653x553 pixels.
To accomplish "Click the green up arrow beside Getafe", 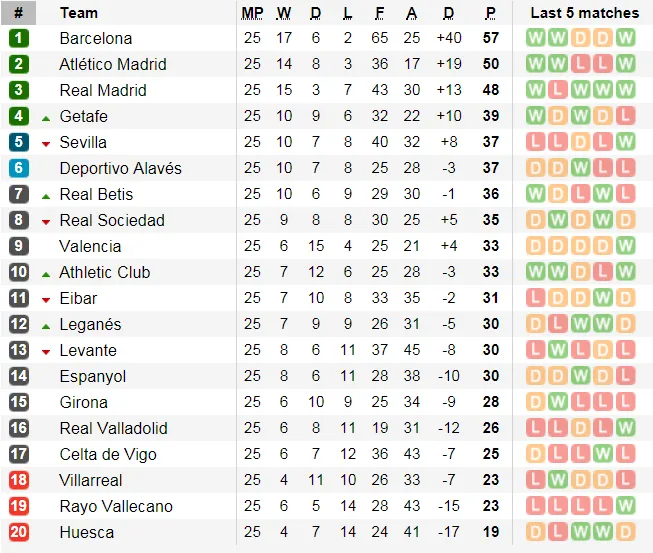I will tap(46, 117).
